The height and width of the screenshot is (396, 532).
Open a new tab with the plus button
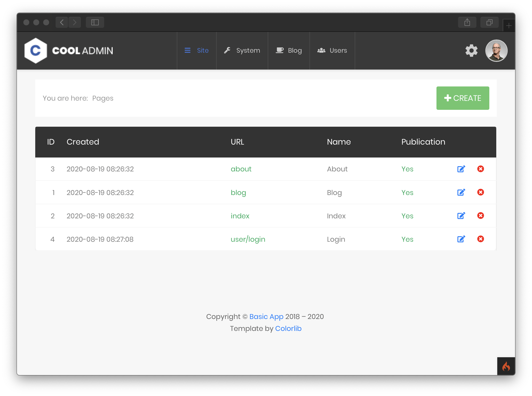click(x=509, y=25)
